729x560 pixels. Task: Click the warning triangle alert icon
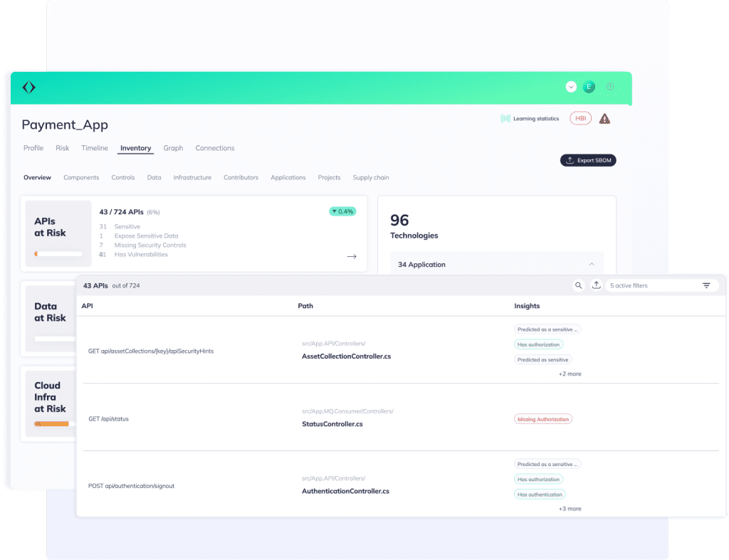click(x=604, y=119)
